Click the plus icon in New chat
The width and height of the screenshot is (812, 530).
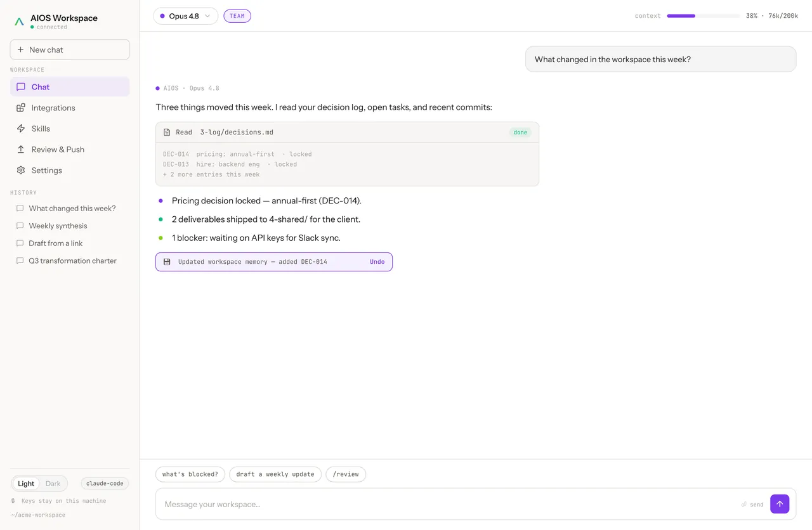click(x=21, y=49)
